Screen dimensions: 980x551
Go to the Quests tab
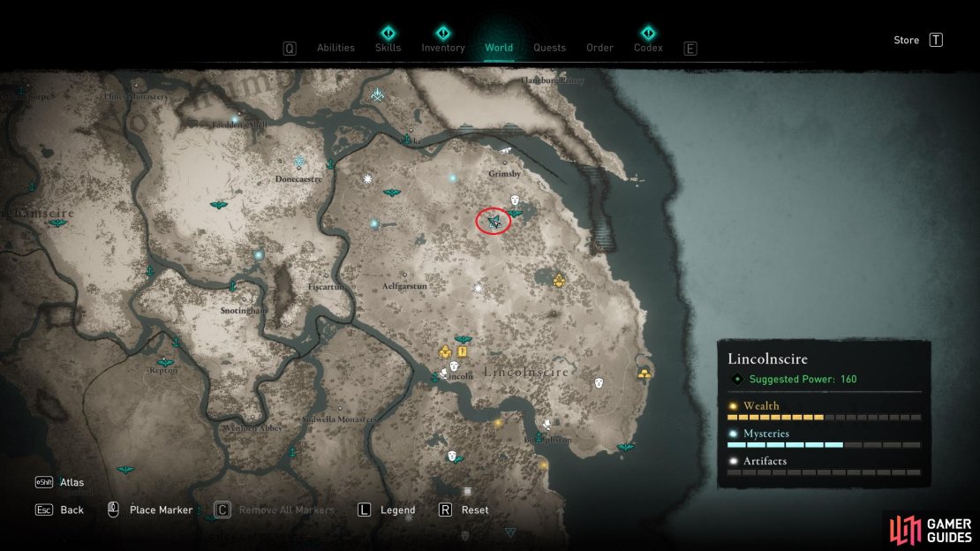click(x=549, y=48)
